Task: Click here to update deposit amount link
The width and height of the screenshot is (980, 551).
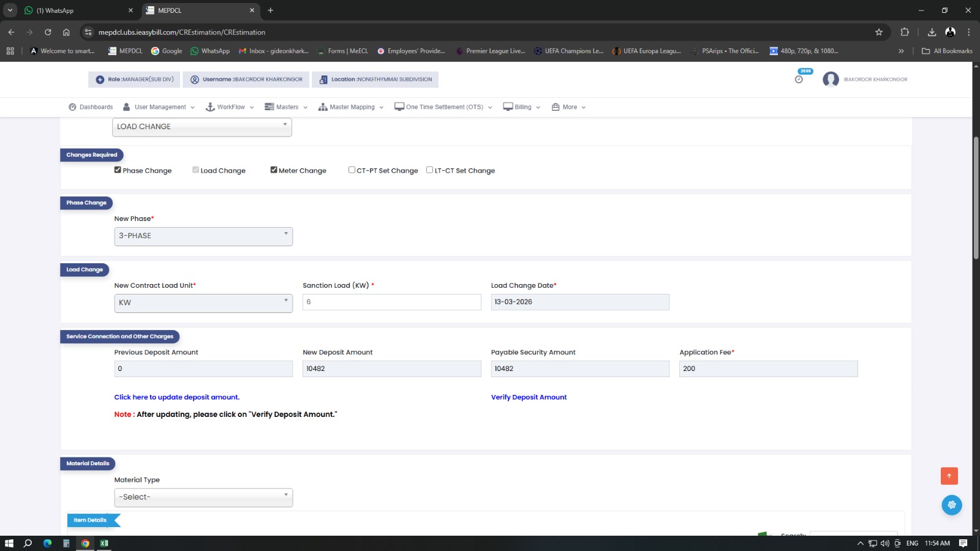Action: 176,397
